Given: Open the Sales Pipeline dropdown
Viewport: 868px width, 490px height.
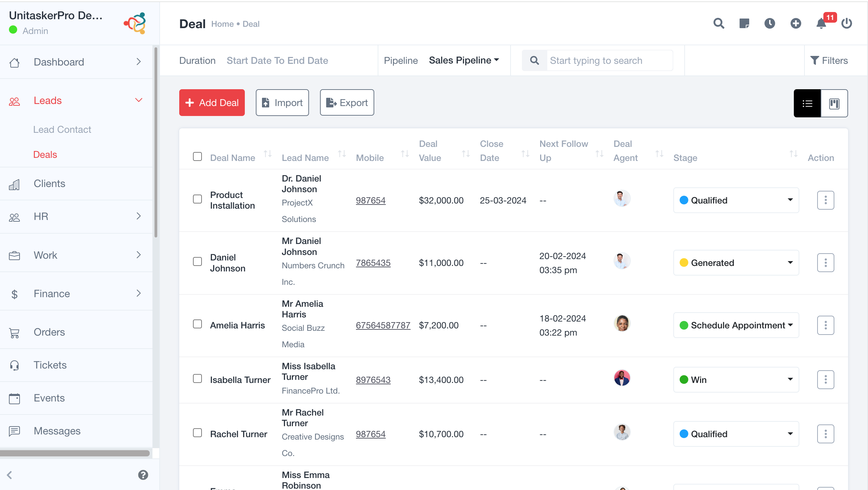Looking at the screenshot, I should coord(464,60).
